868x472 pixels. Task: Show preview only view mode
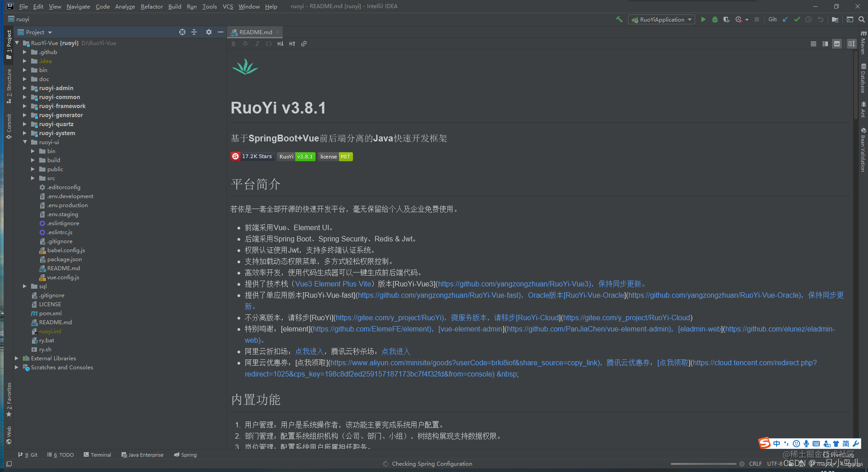pos(837,44)
